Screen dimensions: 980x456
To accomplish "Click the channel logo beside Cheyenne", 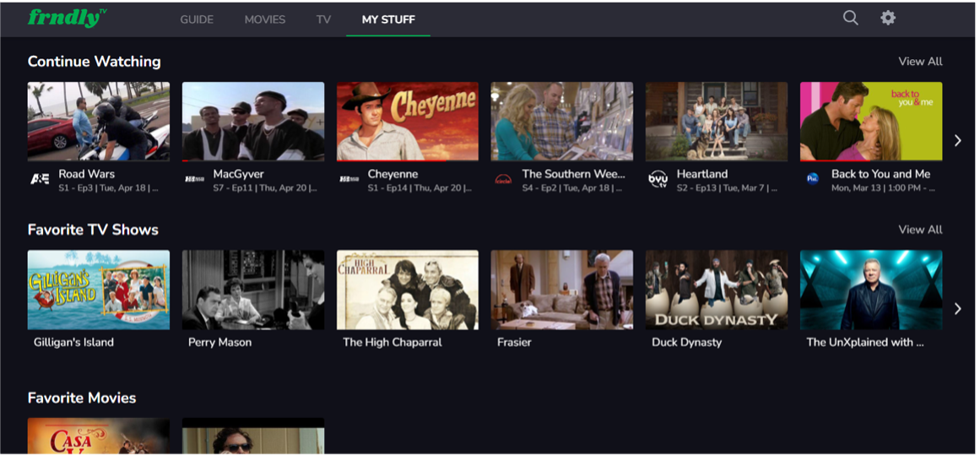I will [349, 179].
